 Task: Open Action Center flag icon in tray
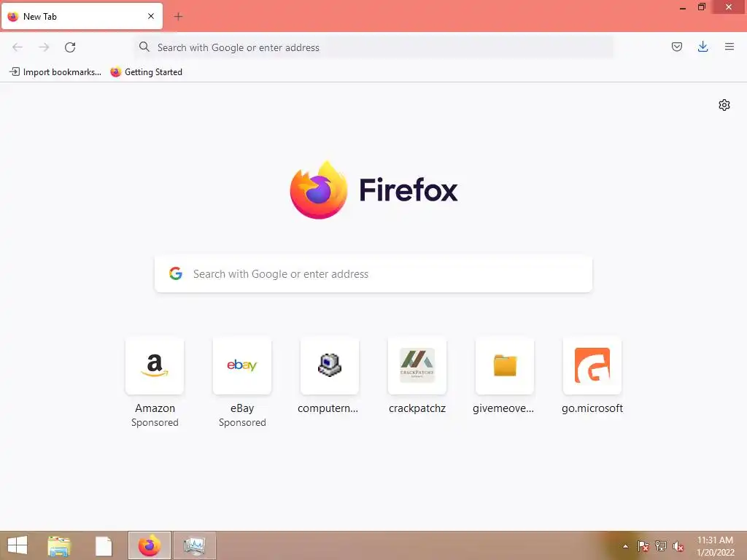tap(643, 546)
